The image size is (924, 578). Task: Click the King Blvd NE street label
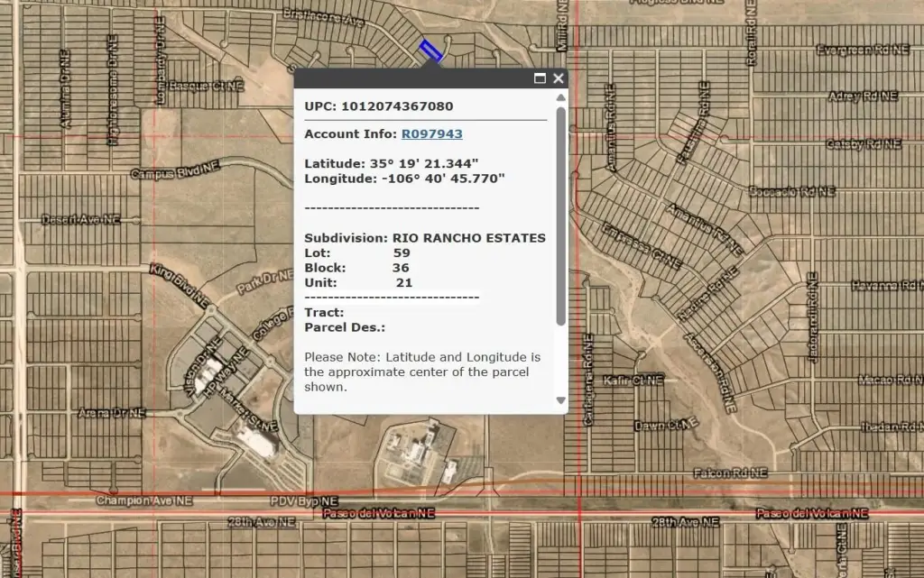click(x=180, y=284)
